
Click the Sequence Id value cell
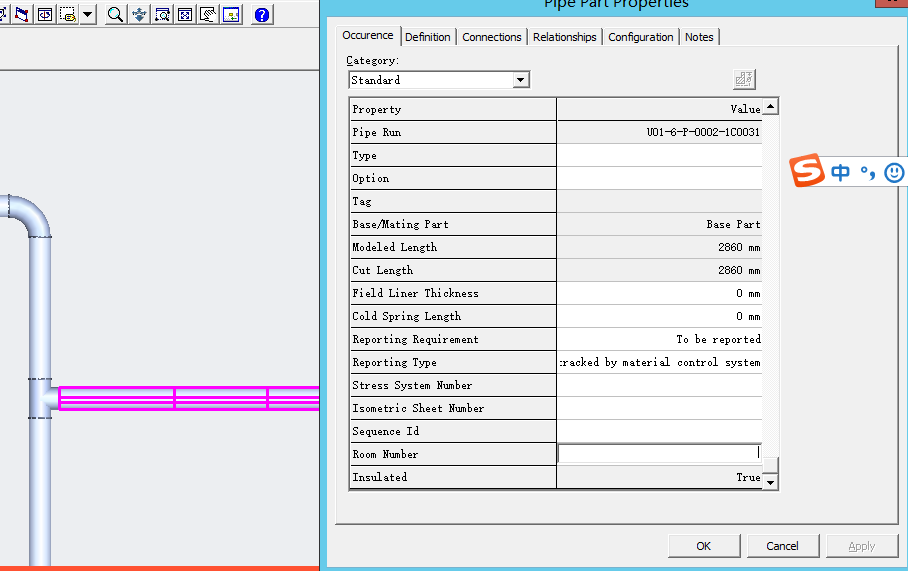659,431
